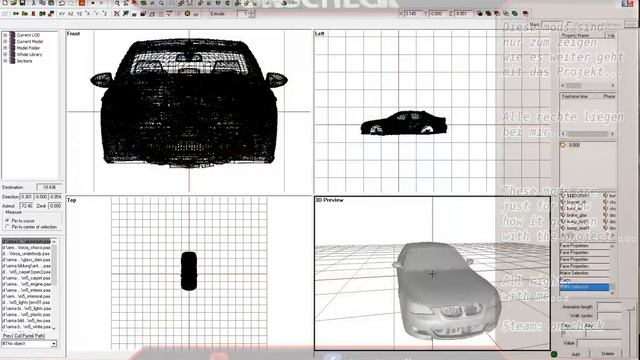This screenshot has height=360, width=640.
Task: Click right arrow of Property Name scrollbar
Action: coord(612,85)
